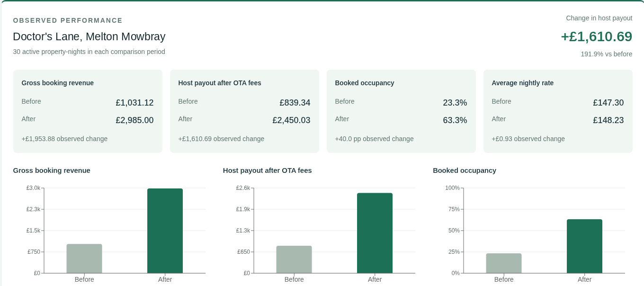Screen dimensions: 644x286
Task: Click "+40.0 pp observed change" text
Action: pyautogui.click(x=374, y=139)
